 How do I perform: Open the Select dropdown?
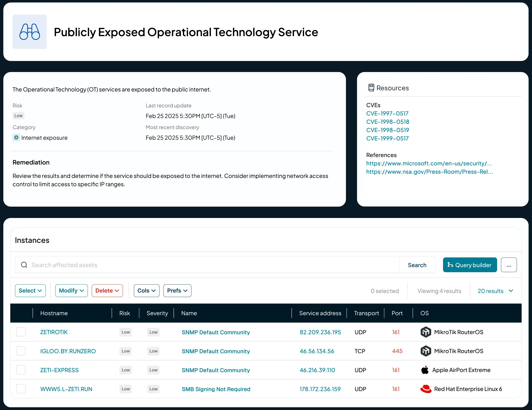(x=30, y=291)
